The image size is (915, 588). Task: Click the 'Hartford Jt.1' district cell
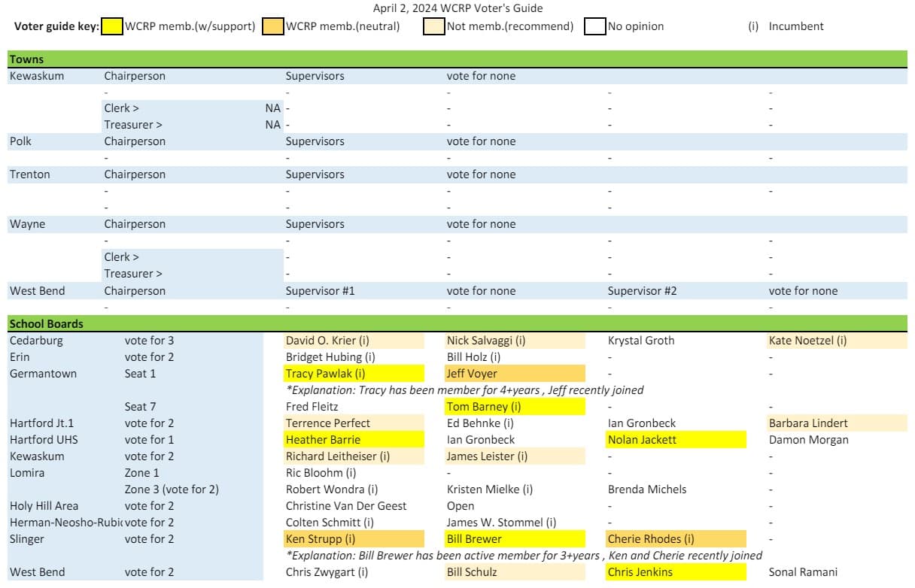coord(41,423)
